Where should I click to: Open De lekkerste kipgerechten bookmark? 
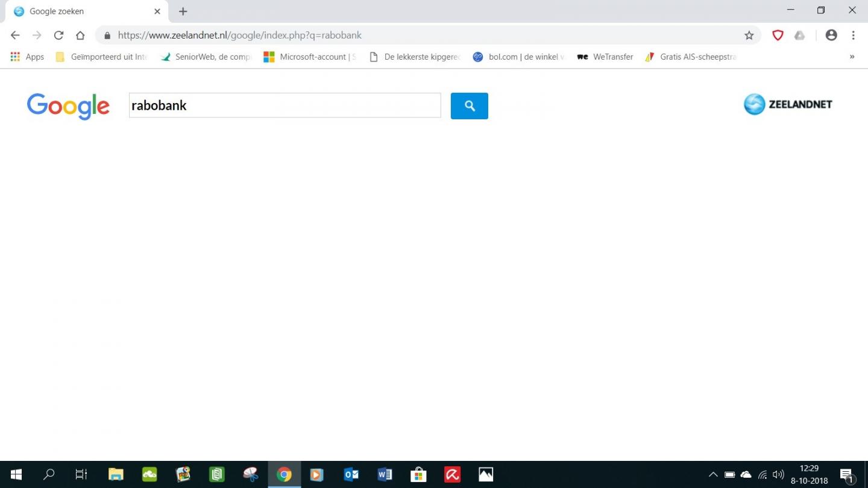pyautogui.click(x=415, y=57)
